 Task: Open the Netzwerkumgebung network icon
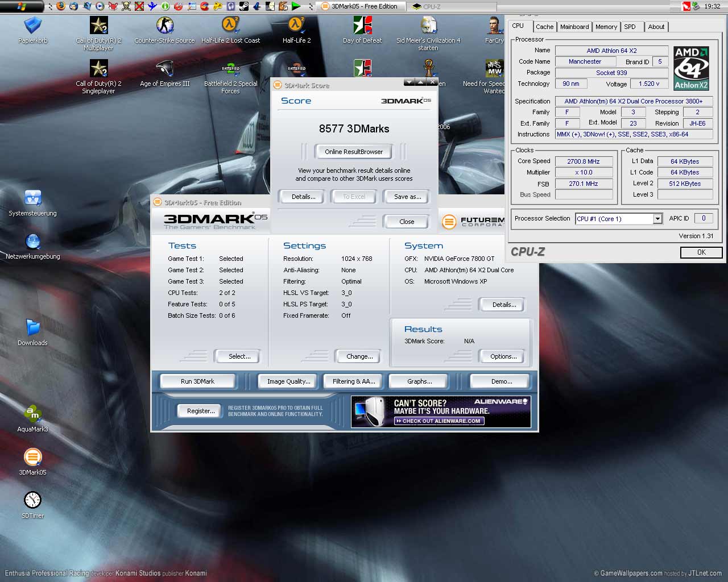(32, 242)
